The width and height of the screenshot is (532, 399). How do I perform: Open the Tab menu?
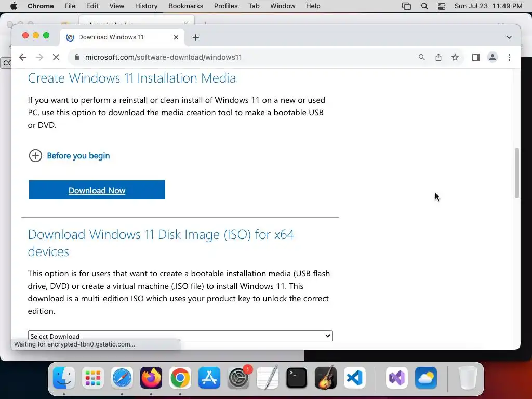pos(254,6)
